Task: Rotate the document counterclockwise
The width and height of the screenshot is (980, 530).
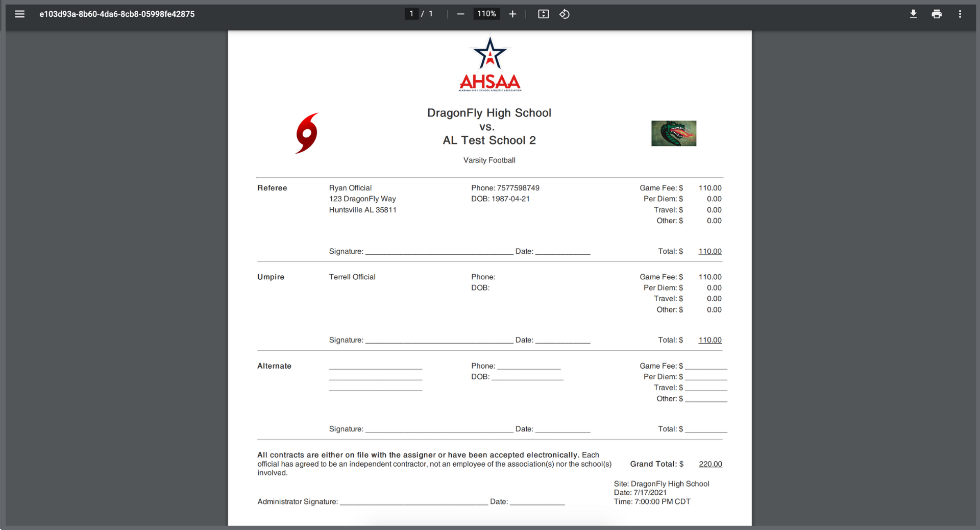Action: [565, 14]
